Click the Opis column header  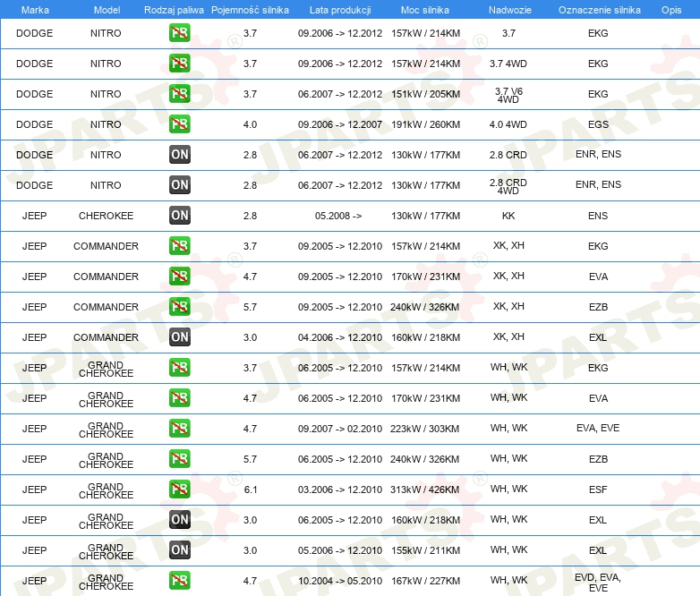click(x=671, y=10)
